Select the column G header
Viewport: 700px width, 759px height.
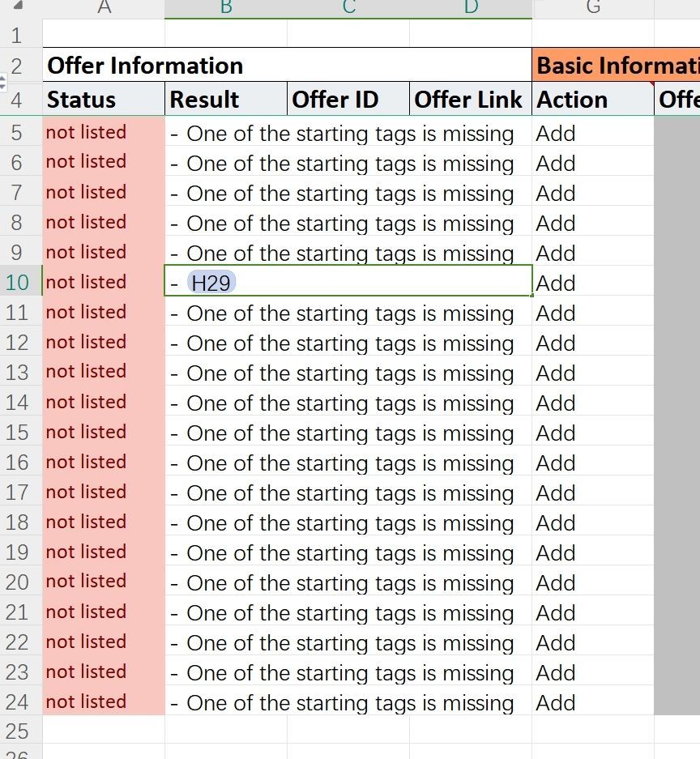(593, 7)
